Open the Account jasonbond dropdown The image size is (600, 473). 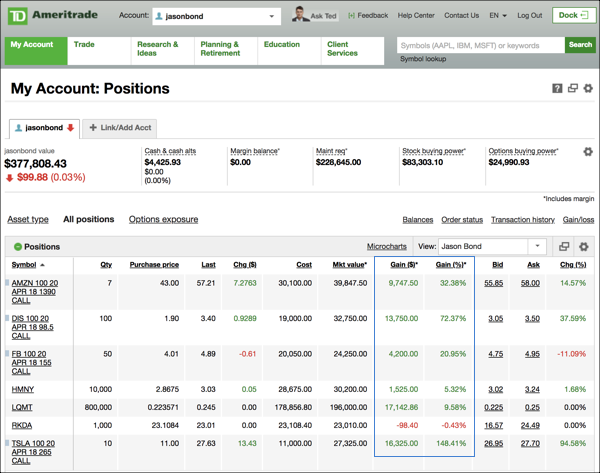tap(216, 16)
